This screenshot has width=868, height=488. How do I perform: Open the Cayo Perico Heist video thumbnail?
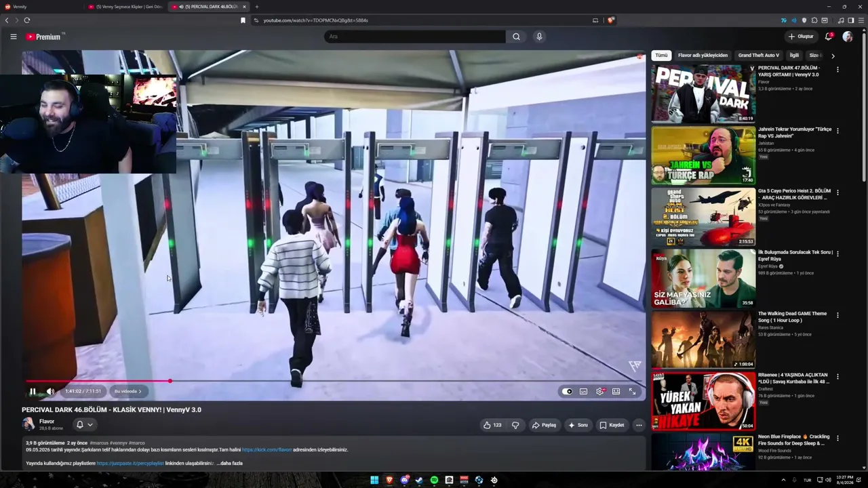(x=703, y=217)
